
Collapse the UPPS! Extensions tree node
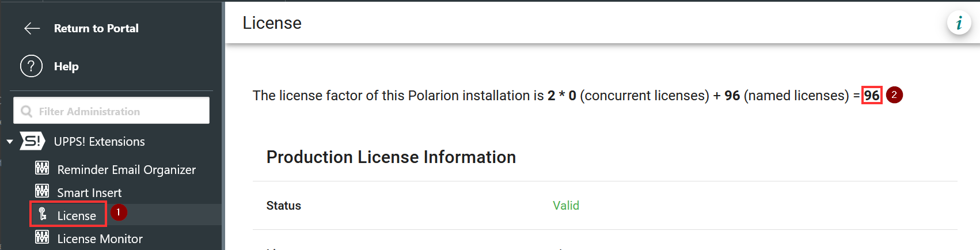pos(10,142)
